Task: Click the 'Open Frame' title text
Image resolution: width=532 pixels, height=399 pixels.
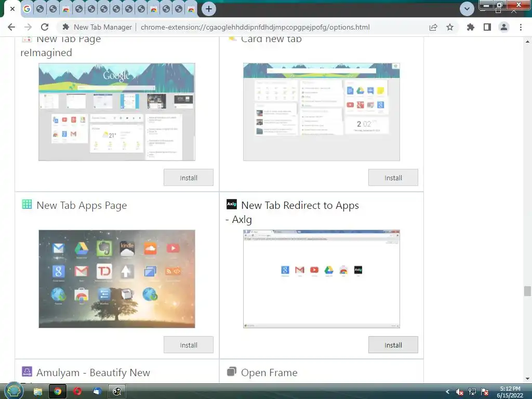Action: [x=269, y=373]
